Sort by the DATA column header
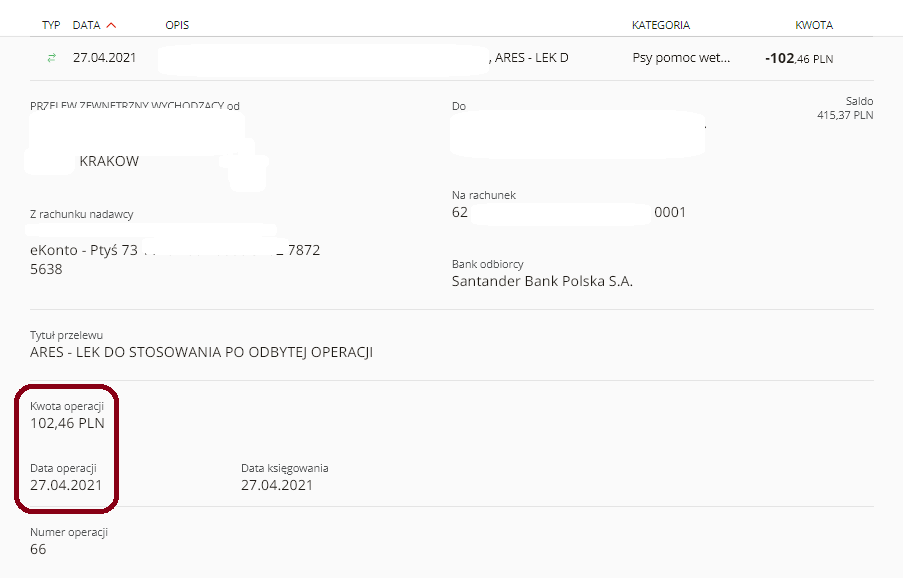The width and height of the screenshot is (903, 578). [x=86, y=25]
